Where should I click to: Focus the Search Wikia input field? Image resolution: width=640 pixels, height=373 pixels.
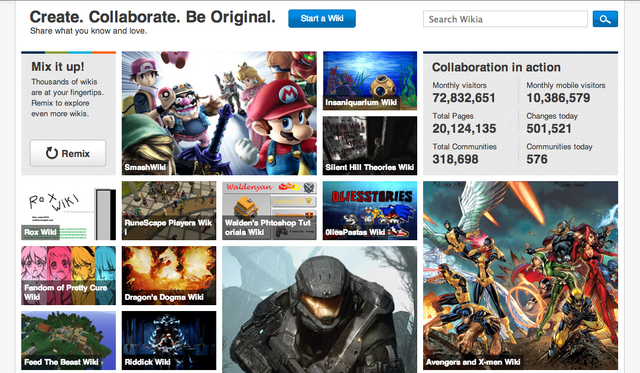[505, 19]
